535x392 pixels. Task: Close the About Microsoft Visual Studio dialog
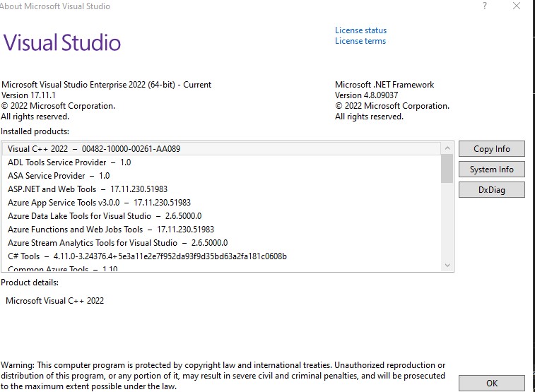[517, 6]
